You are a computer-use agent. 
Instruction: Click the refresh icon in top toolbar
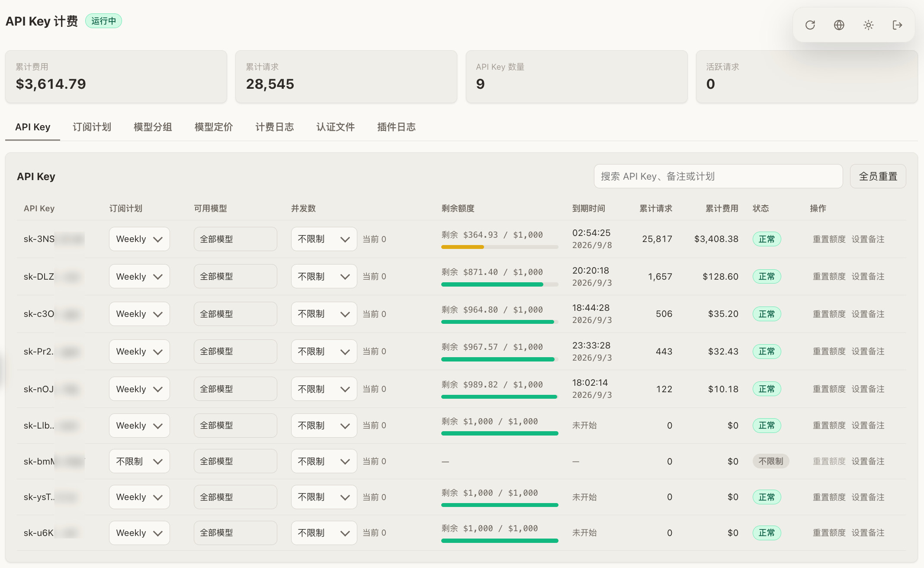click(810, 25)
